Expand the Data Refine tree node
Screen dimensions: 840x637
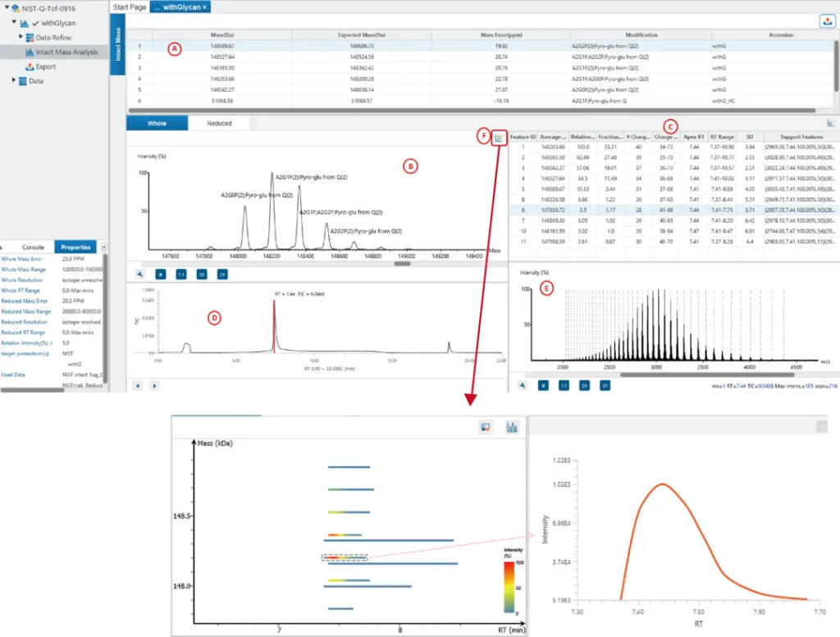[x=21, y=38]
